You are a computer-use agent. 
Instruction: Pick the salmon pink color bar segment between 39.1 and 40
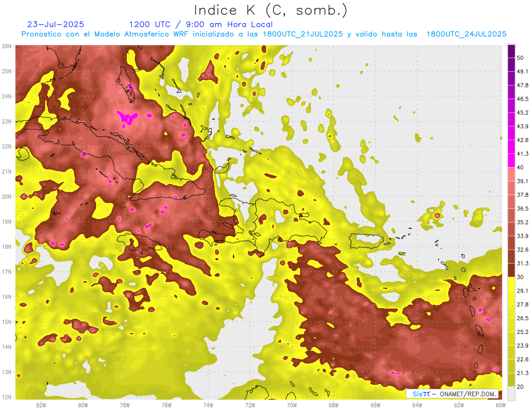[511, 174]
